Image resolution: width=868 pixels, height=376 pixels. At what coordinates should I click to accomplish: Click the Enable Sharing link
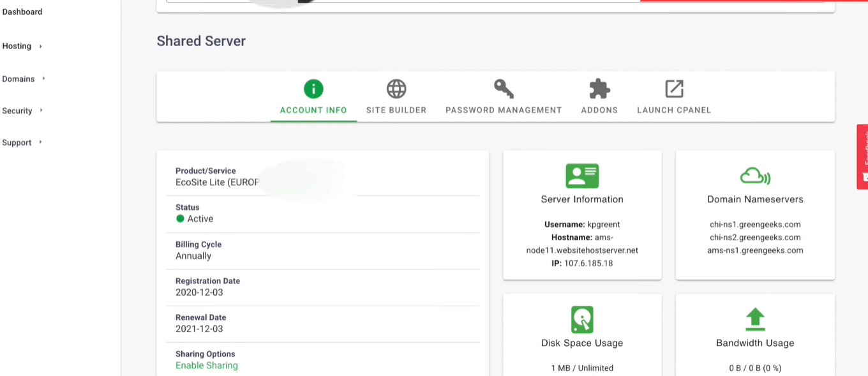coord(207,365)
